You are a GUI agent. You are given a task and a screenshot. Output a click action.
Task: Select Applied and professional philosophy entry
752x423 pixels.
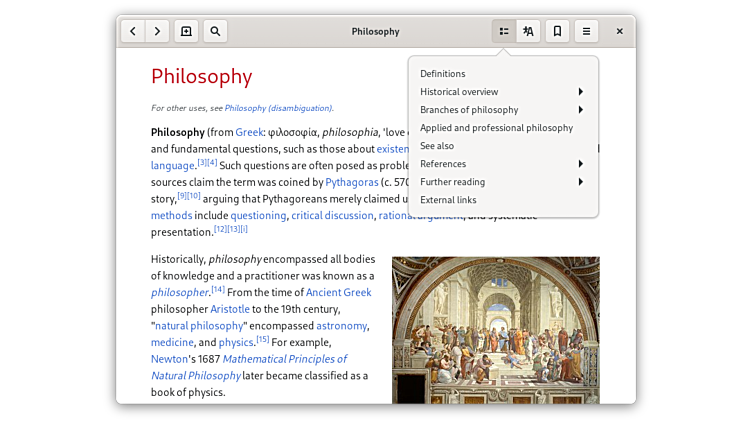tap(496, 128)
